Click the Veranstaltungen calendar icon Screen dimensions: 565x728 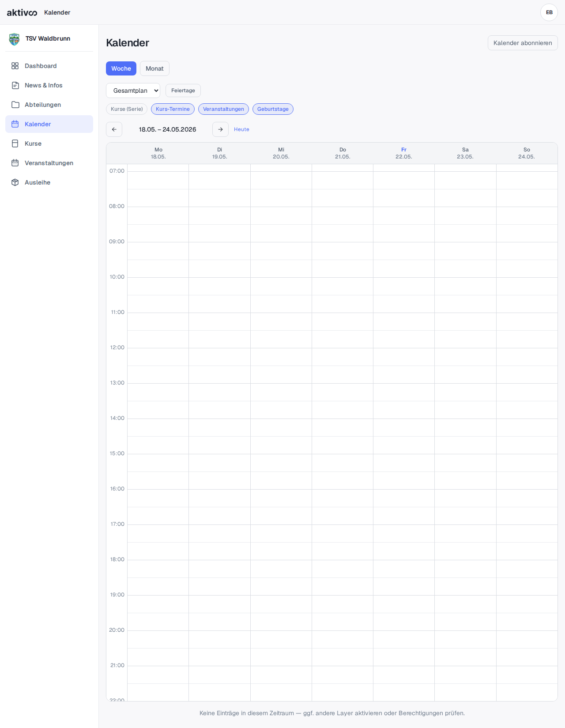click(15, 163)
